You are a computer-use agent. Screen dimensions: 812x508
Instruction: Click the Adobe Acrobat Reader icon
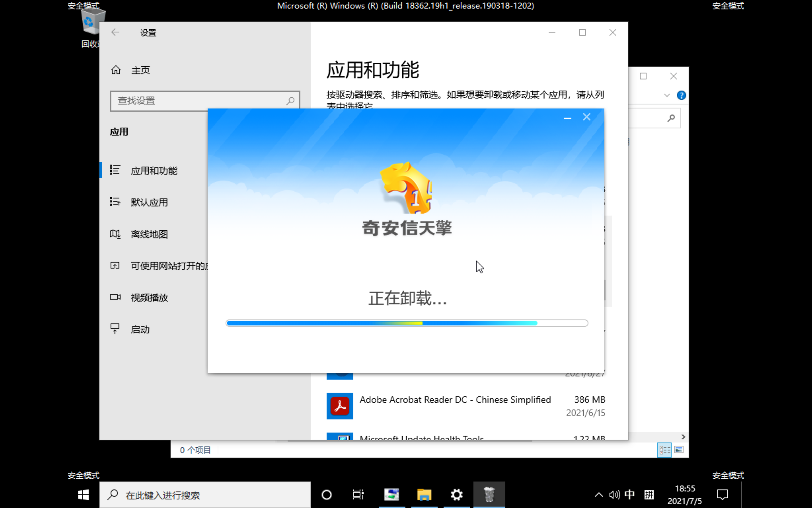pyautogui.click(x=340, y=406)
